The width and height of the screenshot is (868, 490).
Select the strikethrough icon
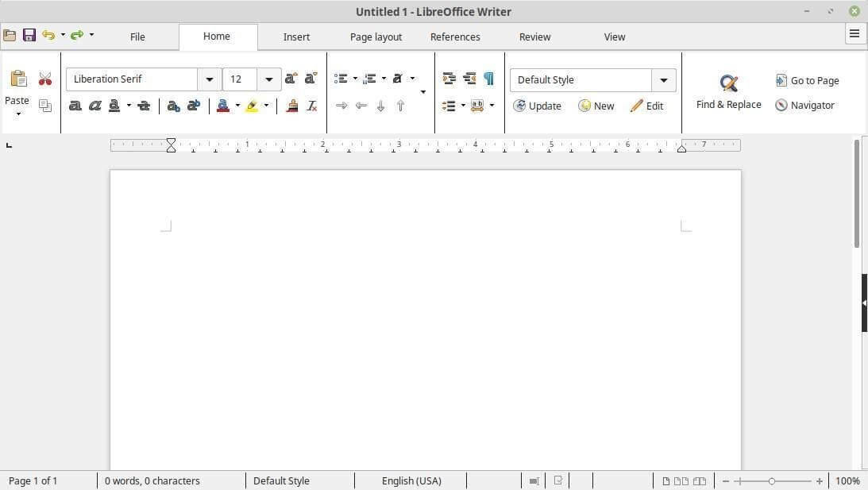(x=144, y=106)
